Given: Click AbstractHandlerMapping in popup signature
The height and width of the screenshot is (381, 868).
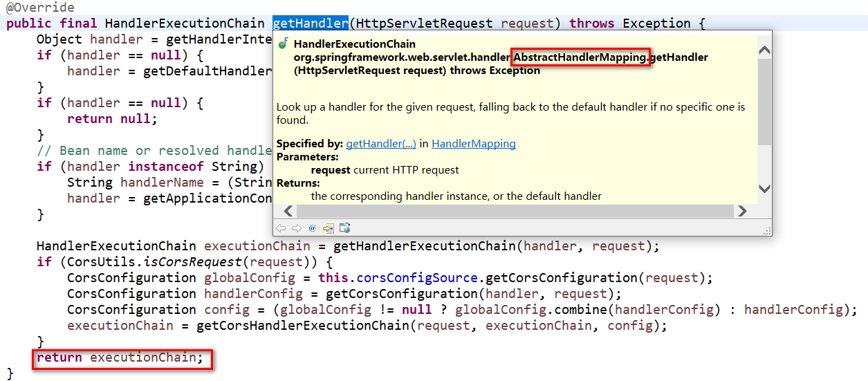Looking at the screenshot, I should tap(580, 57).
